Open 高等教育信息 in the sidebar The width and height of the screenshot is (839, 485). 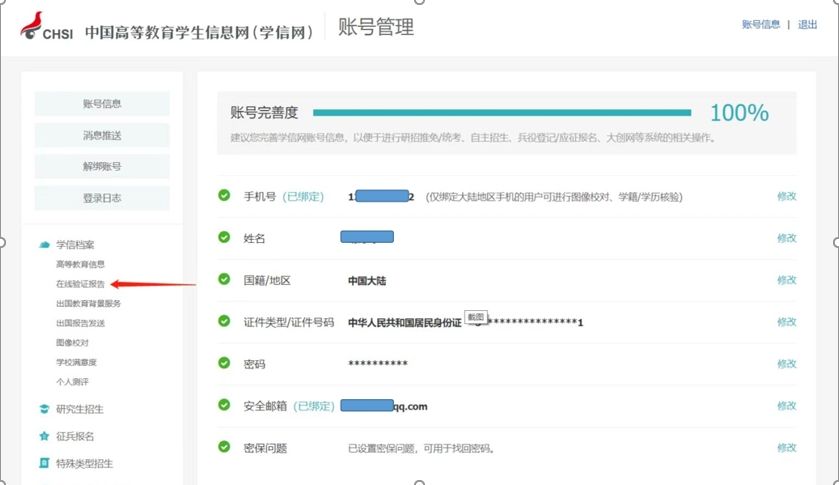pos(80,264)
